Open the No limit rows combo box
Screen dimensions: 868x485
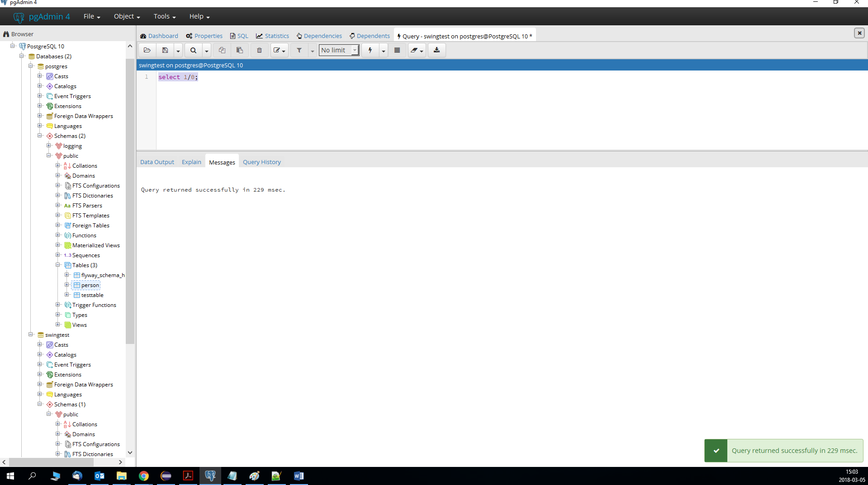pyautogui.click(x=339, y=50)
